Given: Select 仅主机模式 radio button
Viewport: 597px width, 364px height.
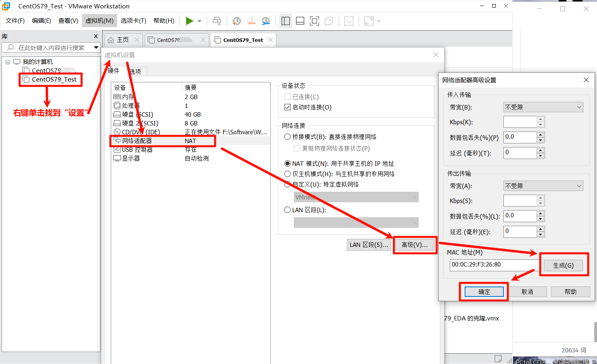Looking at the screenshot, I should [287, 174].
